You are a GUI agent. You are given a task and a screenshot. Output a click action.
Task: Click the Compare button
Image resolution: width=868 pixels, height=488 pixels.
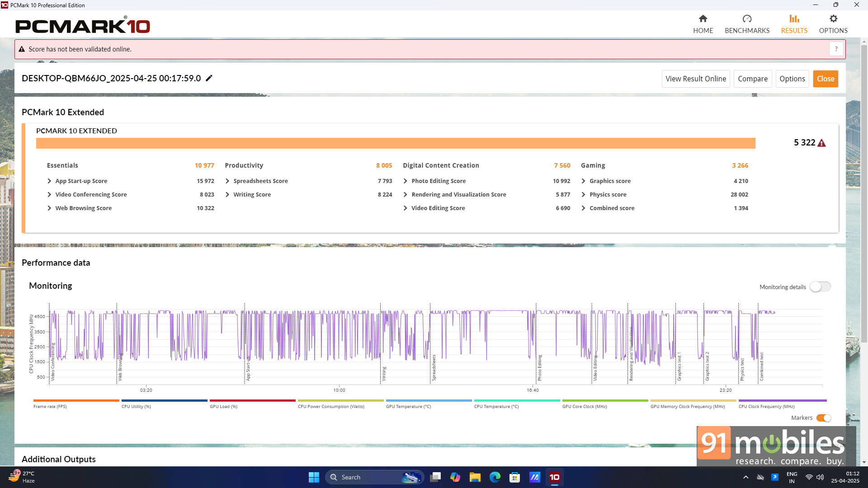pyautogui.click(x=752, y=79)
